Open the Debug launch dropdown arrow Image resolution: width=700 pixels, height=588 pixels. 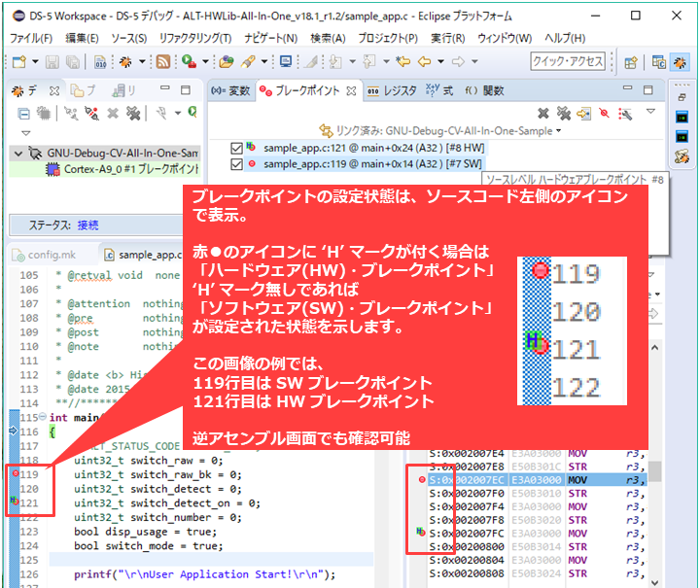point(142,61)
